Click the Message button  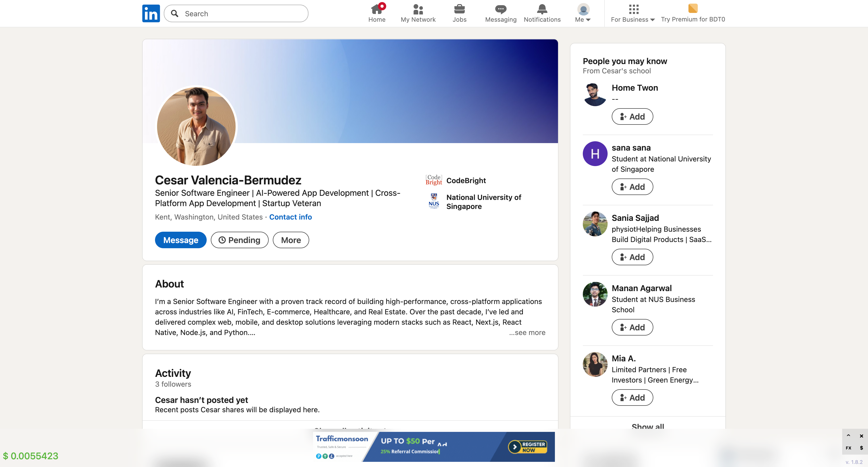(x=181, y=240)
